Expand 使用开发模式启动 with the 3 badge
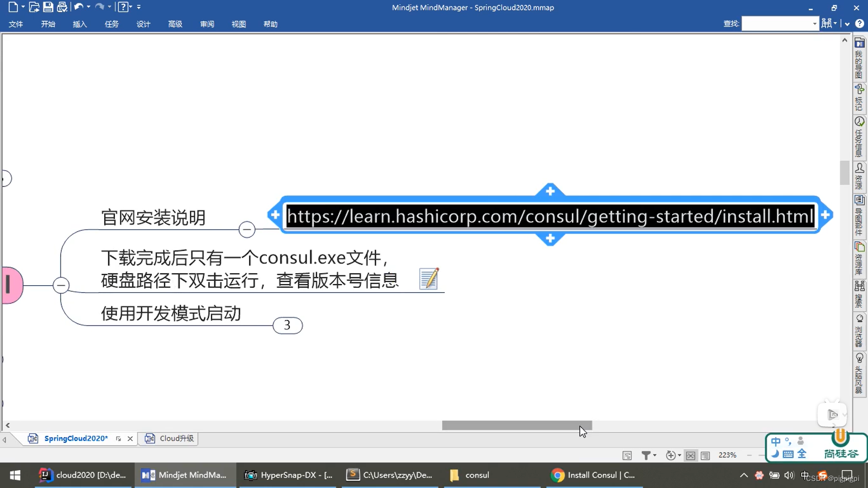This screenshot has height=488, width=868. click(288, 325)
